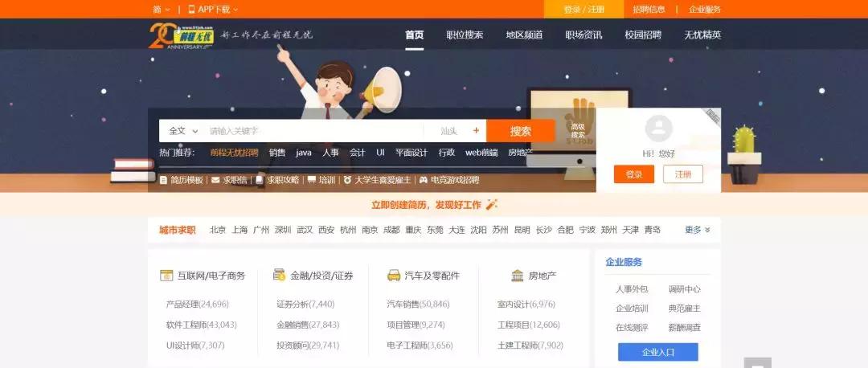This screenshot has width=868, height=368.
Task: Open the 简 language dropdown
Action: (x=162, y=10)
